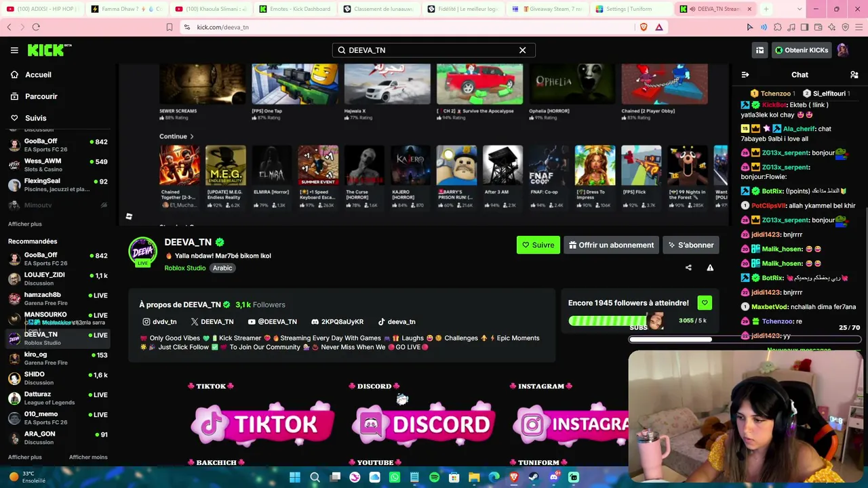Switch to the Emotes - Kick Dashboard tab
Image resolution: width=868 pixels, height=488 pixels.
294,9
